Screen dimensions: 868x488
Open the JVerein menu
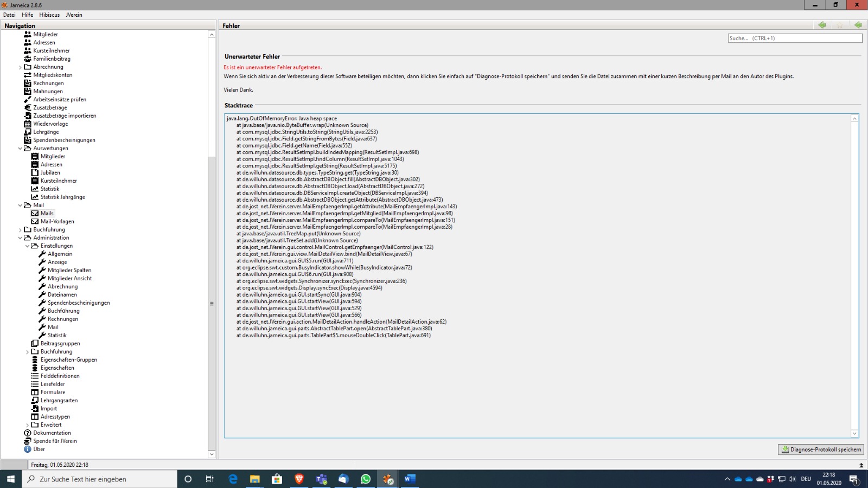pos(74,15)
